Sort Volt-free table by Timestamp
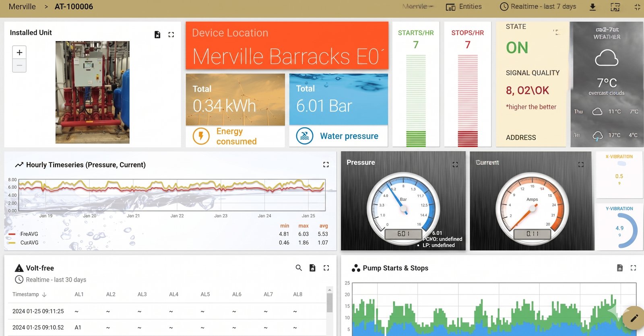The height and width of the screenshot is (336, 644). click(x=29, y=294)
